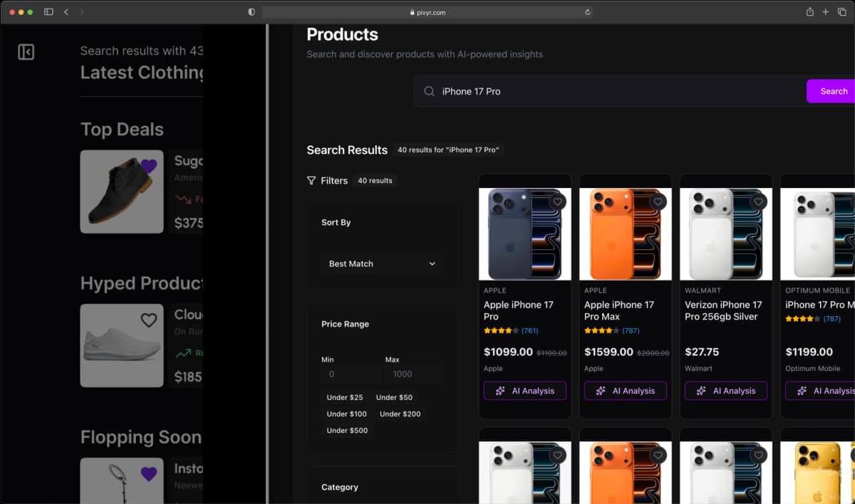
Task: Click the search magnifier icon in search field
Action: tap(429, 91)
